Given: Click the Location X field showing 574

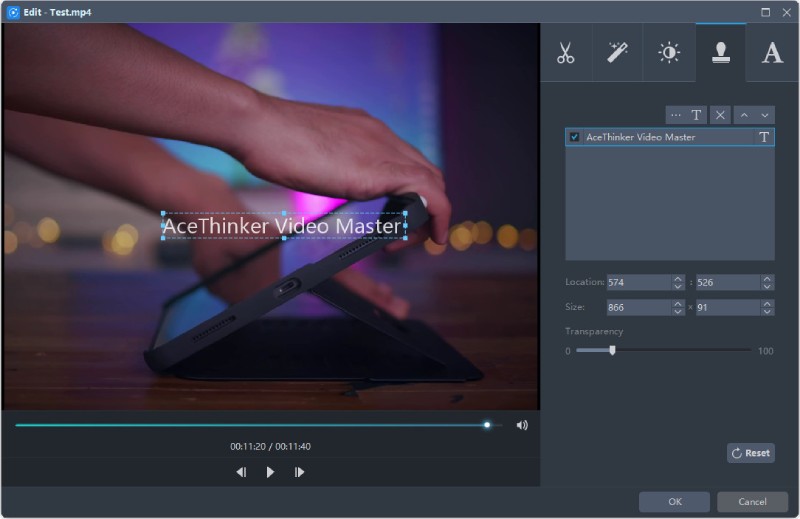Looking at the screenshot, I should 638,282.
